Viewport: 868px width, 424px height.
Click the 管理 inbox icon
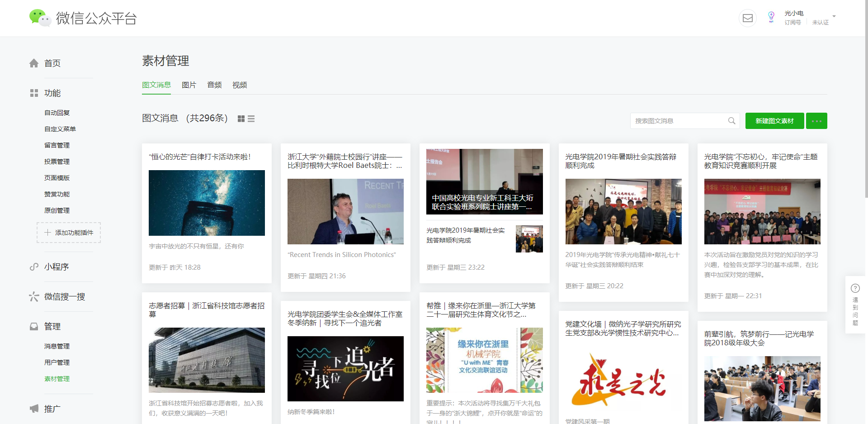tap(34, 327)
